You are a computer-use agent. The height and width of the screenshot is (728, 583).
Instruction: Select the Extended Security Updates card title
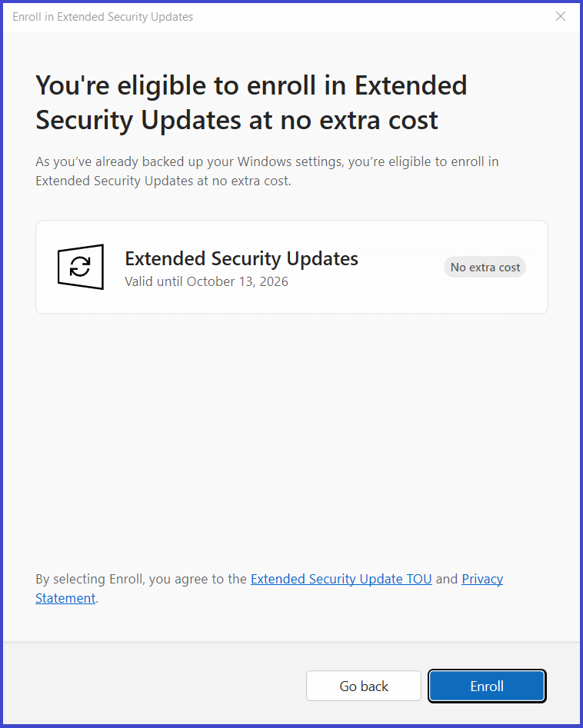tap(242, 258)
